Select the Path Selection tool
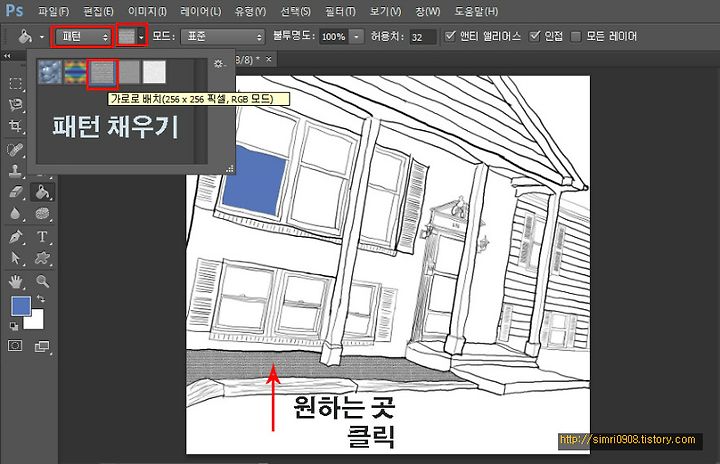Screen dimensions: 720x464 click(16, 258)
